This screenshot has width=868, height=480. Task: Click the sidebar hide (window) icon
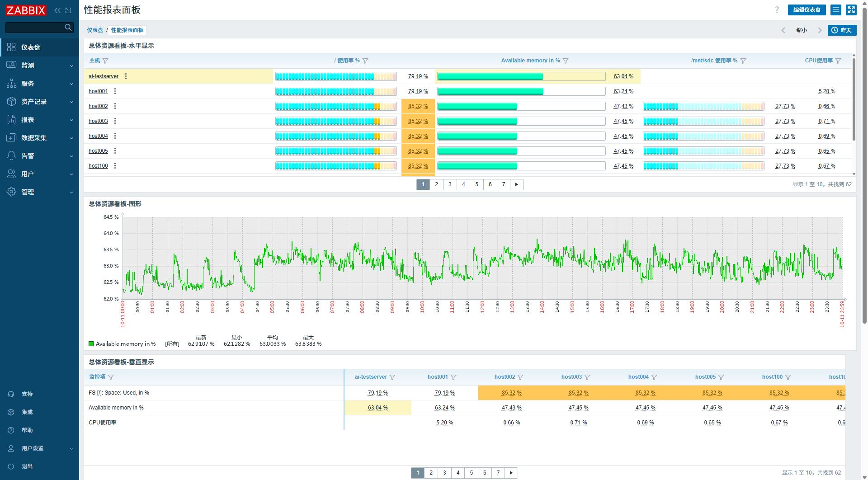click(x=68, y=10)
